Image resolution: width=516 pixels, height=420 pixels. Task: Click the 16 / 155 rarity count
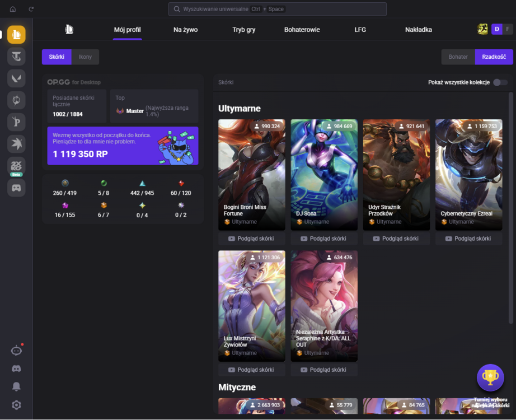pyautogui.click(x=65, y=215)
